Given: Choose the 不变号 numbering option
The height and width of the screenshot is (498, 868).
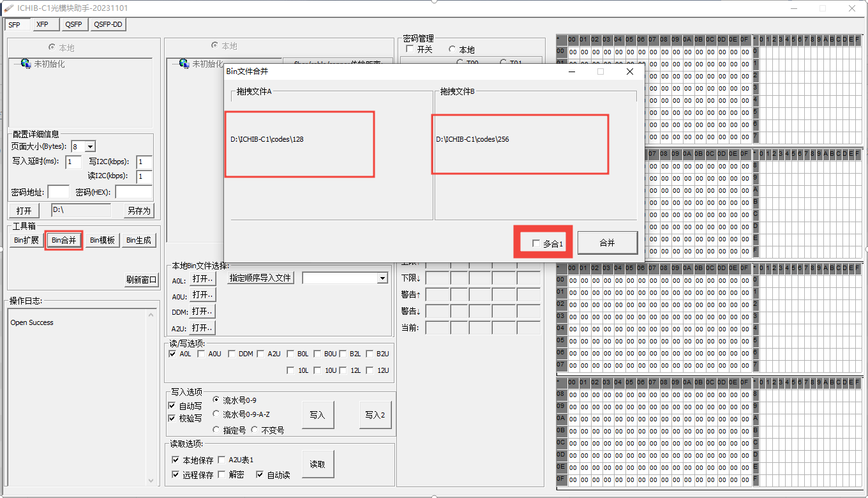Looking at the screenshot, I should click(255, 429).
